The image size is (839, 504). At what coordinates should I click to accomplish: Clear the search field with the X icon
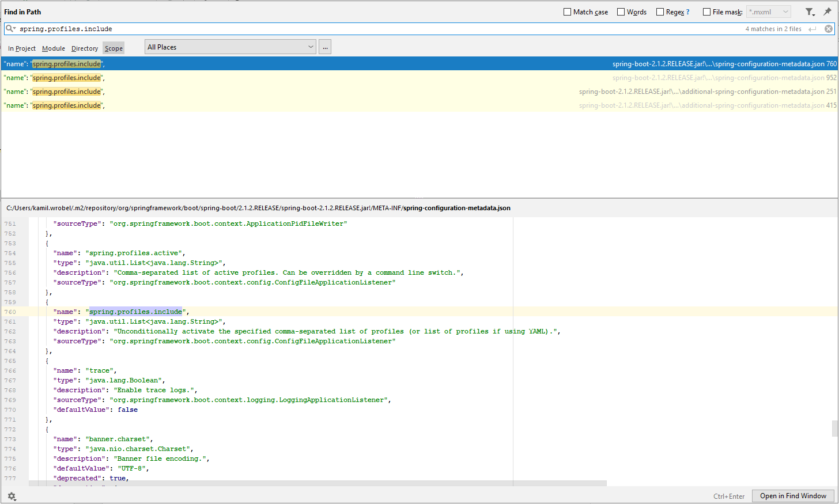(x=829, y=29)
